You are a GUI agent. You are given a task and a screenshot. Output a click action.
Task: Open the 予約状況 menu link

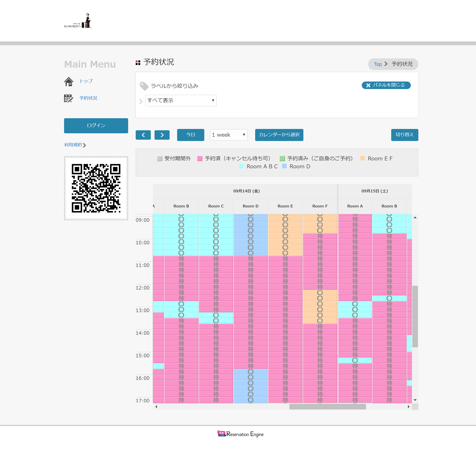pyautogui.click(x=88, y=98)
